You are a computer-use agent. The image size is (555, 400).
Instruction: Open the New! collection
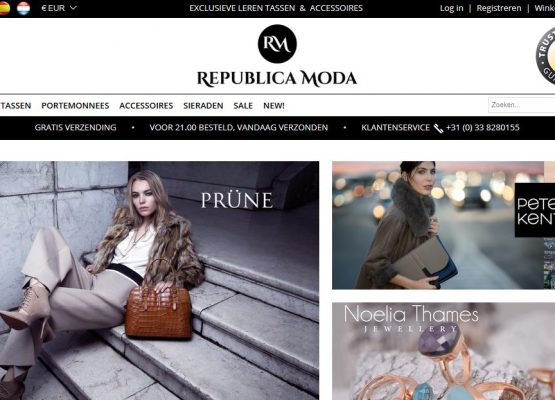click(274, 105)
